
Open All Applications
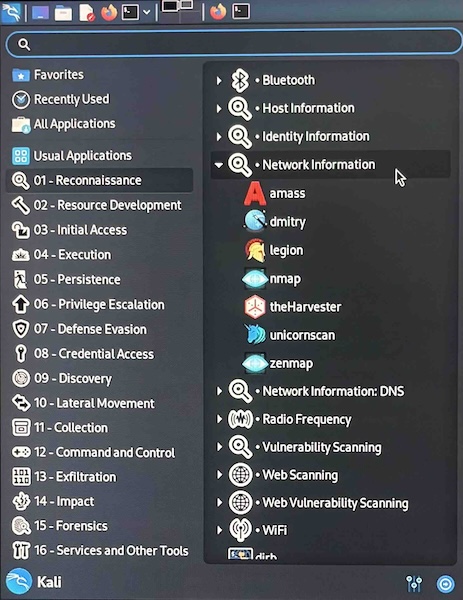point(99,124)
